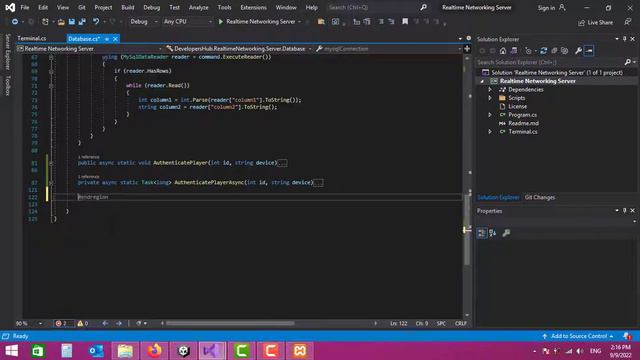
Task: Toggle auto-hide pin for Properties panel
Action: [624, 211]
